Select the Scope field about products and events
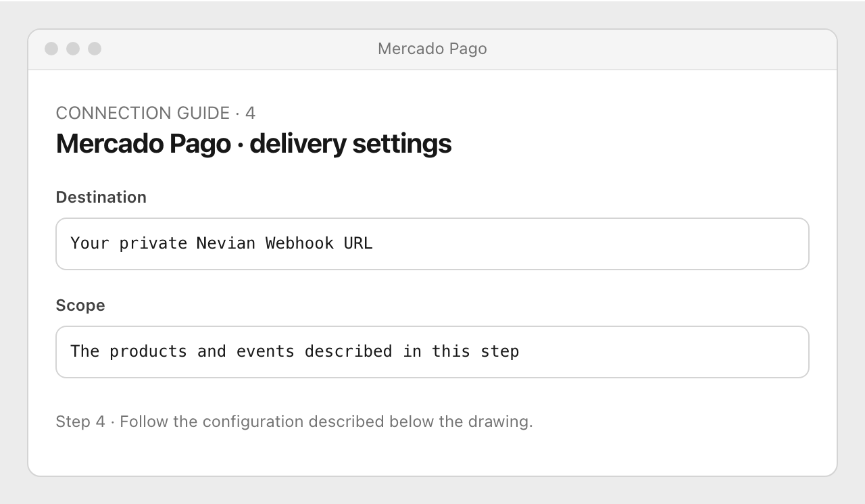The image size is (865, 504). coord(432,352)
